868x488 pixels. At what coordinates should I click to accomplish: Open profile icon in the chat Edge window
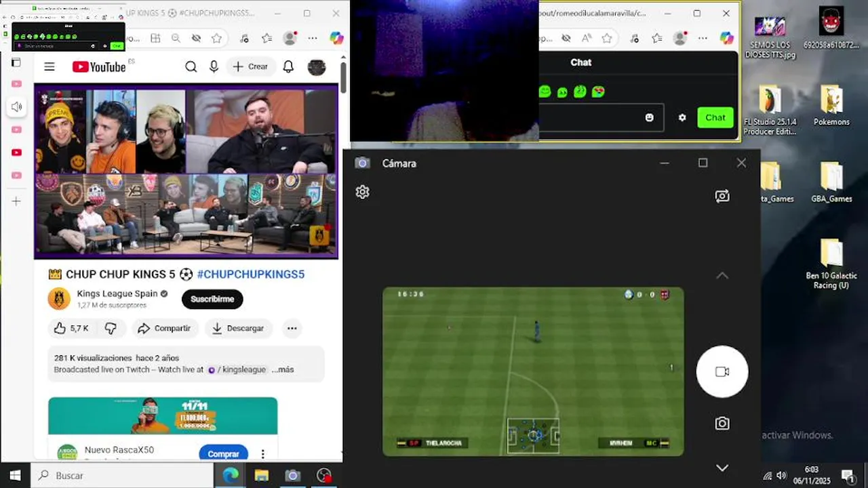pyautogui.click(x=680, y=39)
